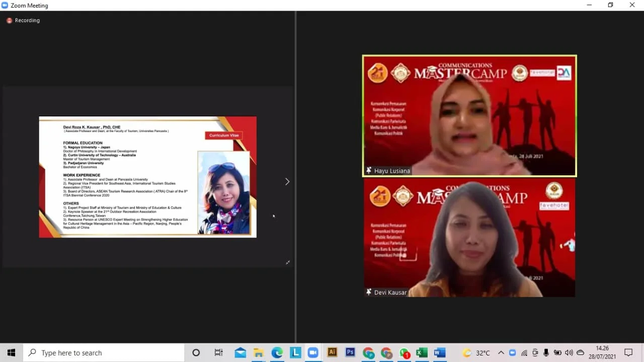Image resolution: width=644 pixels, height=362 pixels.
Task: Open Task View on the taskbar
Action: [218, 353]
